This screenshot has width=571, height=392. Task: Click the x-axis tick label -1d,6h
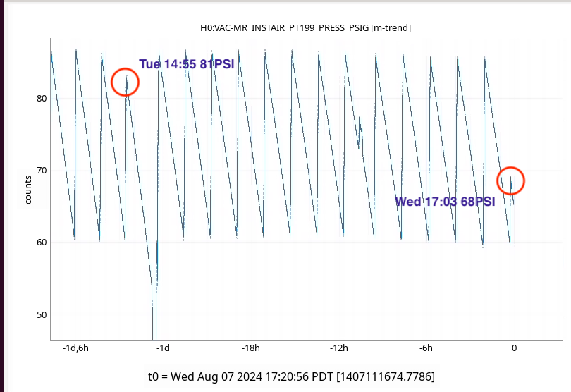point(75,348)
